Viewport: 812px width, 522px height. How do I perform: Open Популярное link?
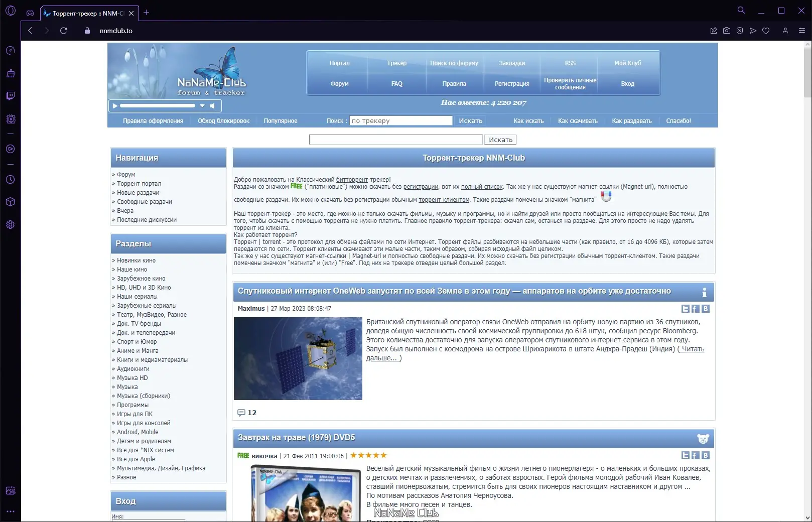(281, 121)
